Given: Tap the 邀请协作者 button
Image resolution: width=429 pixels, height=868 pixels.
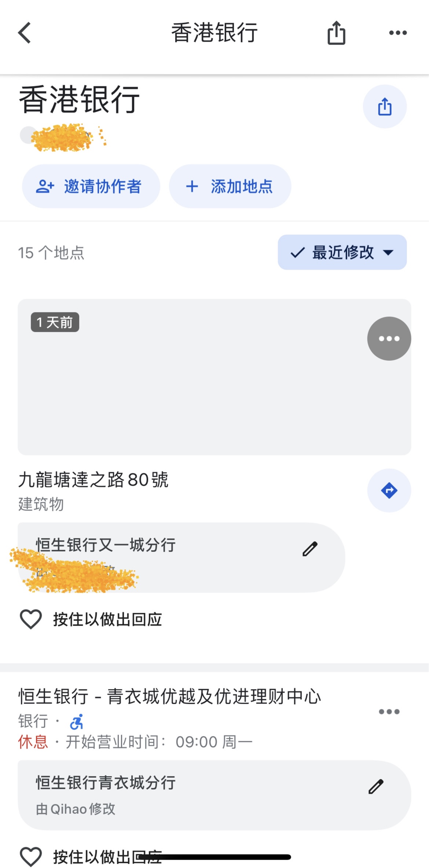Looking at the screenshot, I should click(x=91, y=186).
